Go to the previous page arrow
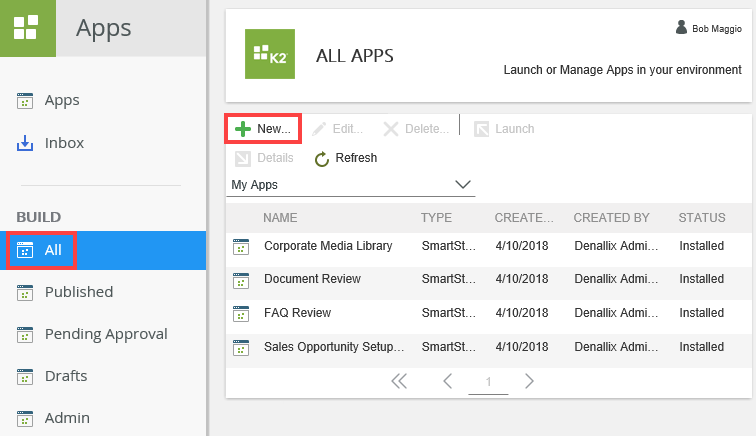The width and height of the screenshot is (756, 436). (x=448, y=381)
